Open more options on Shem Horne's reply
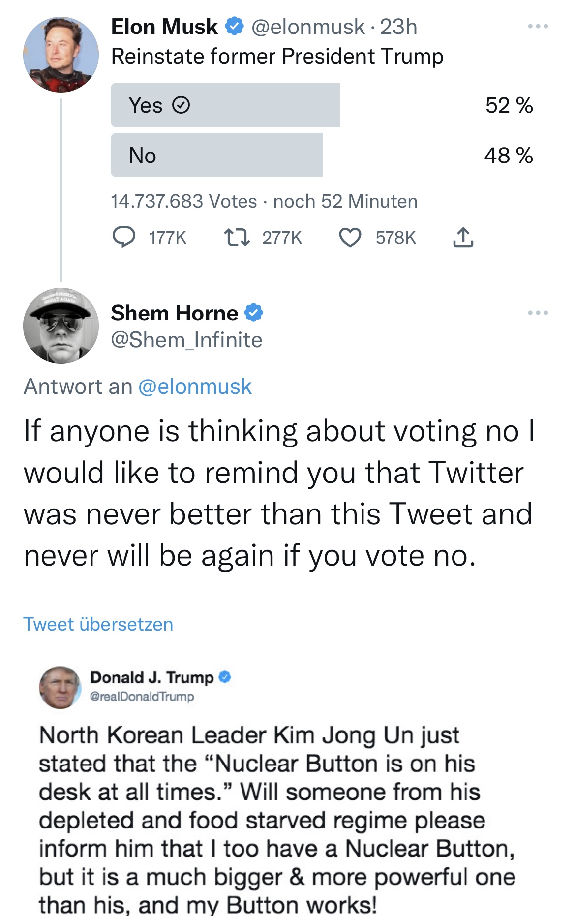Viewport: 575px width, 924px height. pyautogui.click(x=538, y=313)
